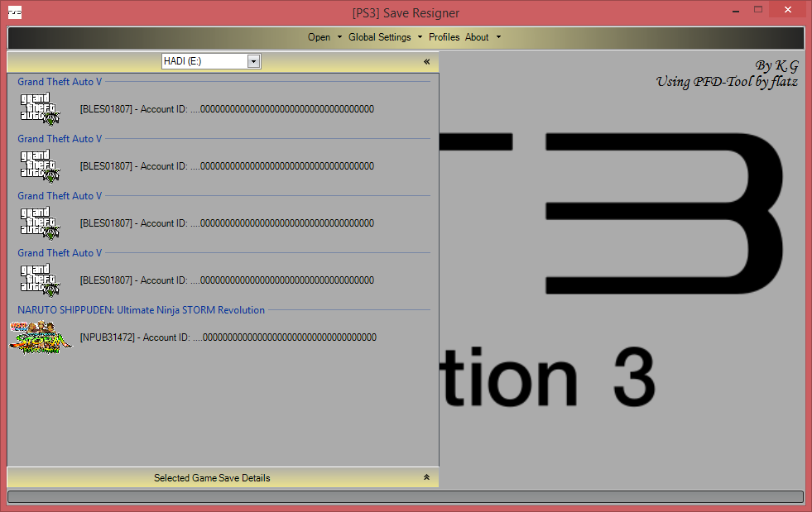Collapse the save list panel with double chevron

(x=427, y=61)
